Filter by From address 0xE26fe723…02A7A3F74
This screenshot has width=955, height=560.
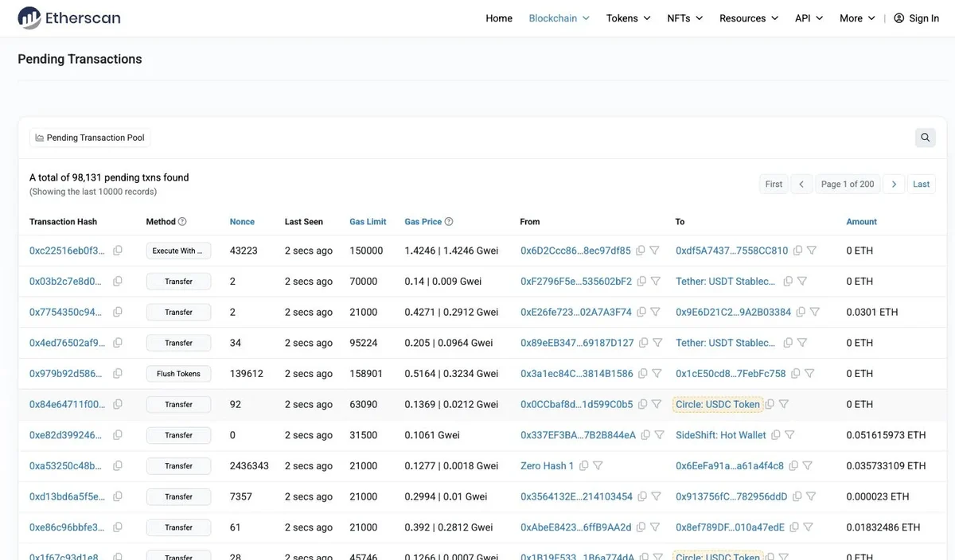click(x=655, y=312)
